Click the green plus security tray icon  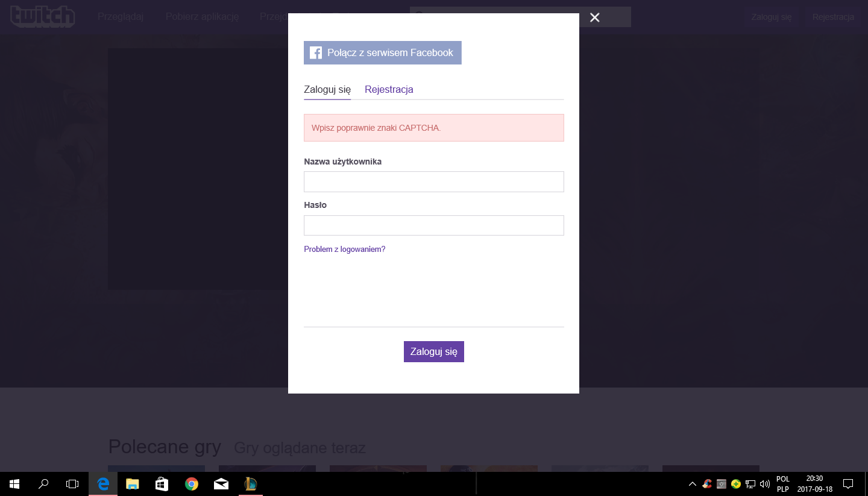coord(736,484)
